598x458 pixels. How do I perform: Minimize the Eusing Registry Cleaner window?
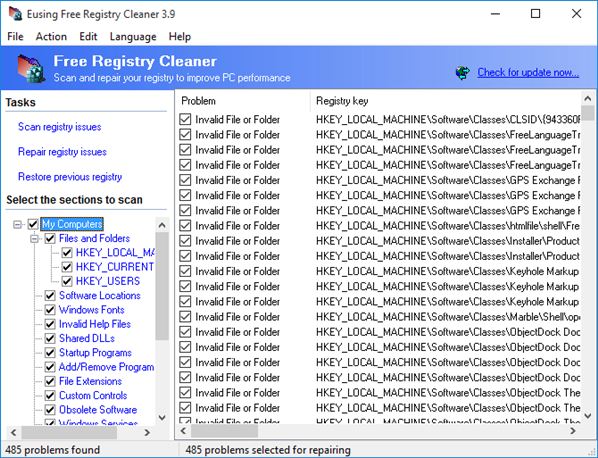click(495, 14)
